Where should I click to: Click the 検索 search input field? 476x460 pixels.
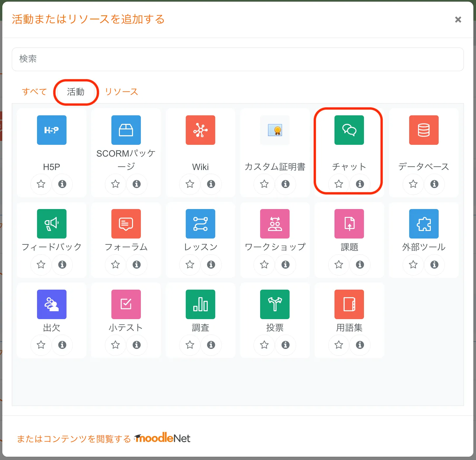238,59
